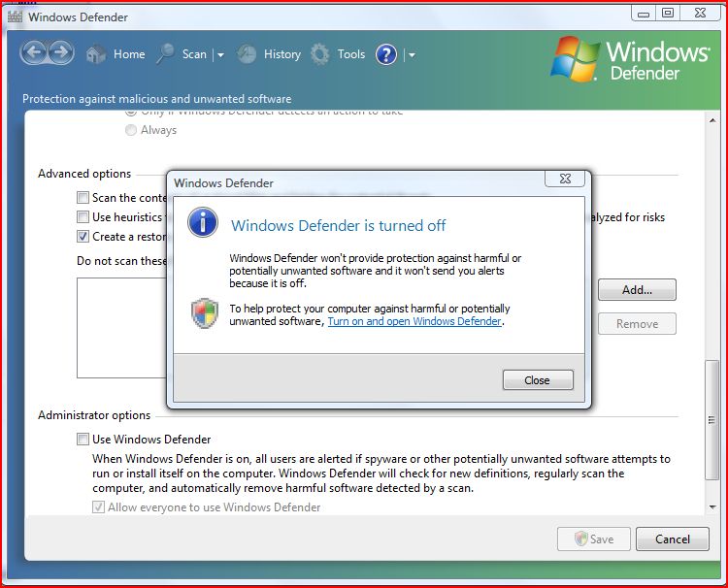
Task: Minimize the Windows Defender window
Action: (643, 14)
